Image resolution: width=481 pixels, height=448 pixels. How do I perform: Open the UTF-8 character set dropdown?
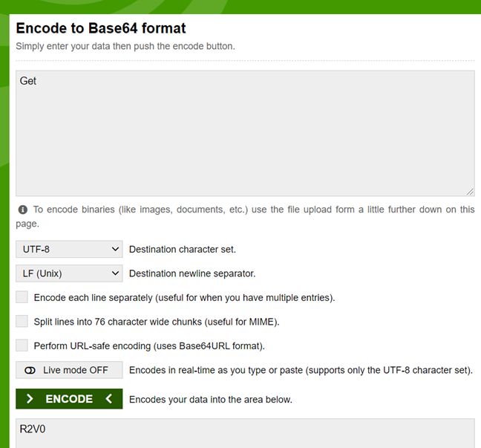point(69,249)
